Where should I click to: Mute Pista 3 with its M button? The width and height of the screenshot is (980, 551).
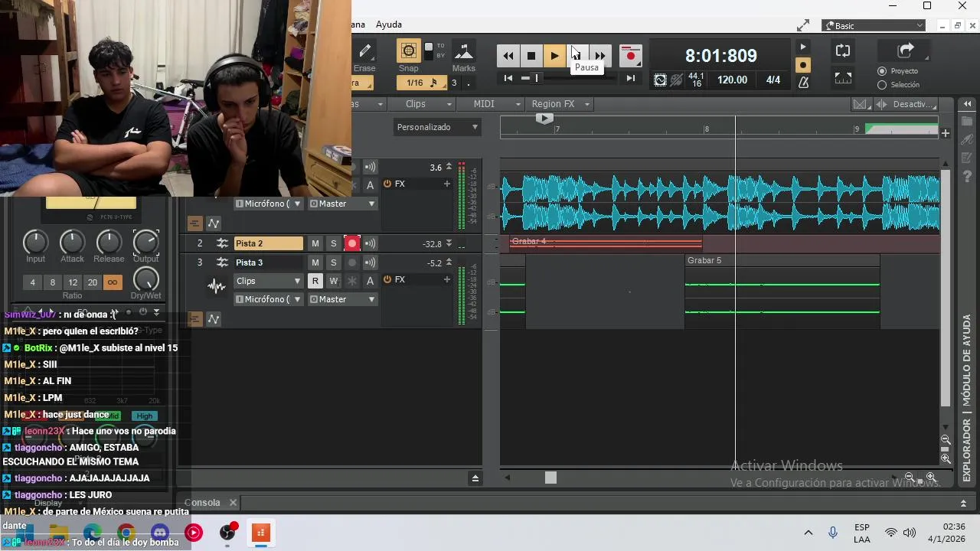[315, 262]
